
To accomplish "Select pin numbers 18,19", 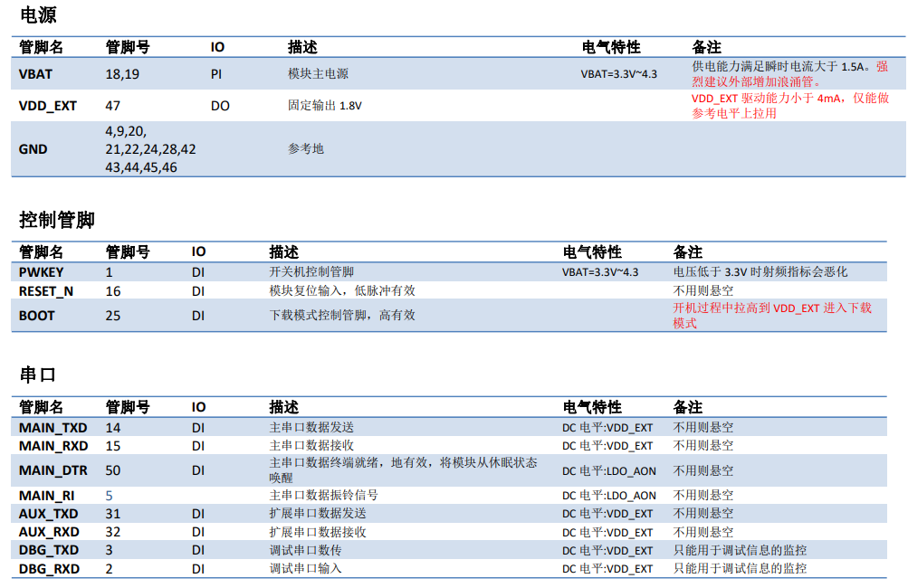I will click(x=122, y=74).
